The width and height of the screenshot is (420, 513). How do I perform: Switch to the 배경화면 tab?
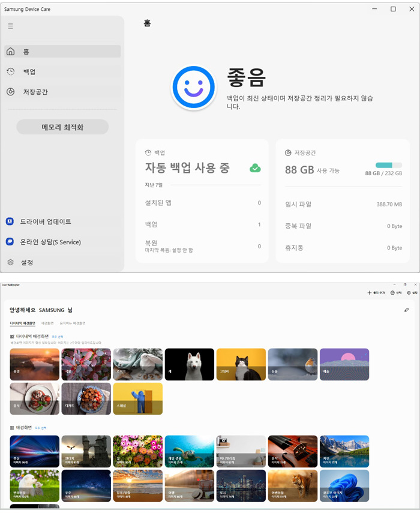click(47, 323)
